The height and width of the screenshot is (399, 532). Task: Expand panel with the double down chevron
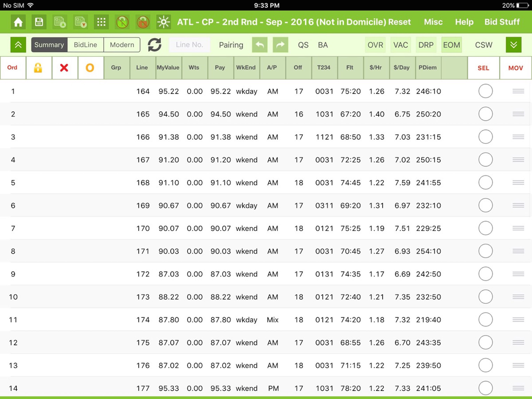tap(514, 45)
